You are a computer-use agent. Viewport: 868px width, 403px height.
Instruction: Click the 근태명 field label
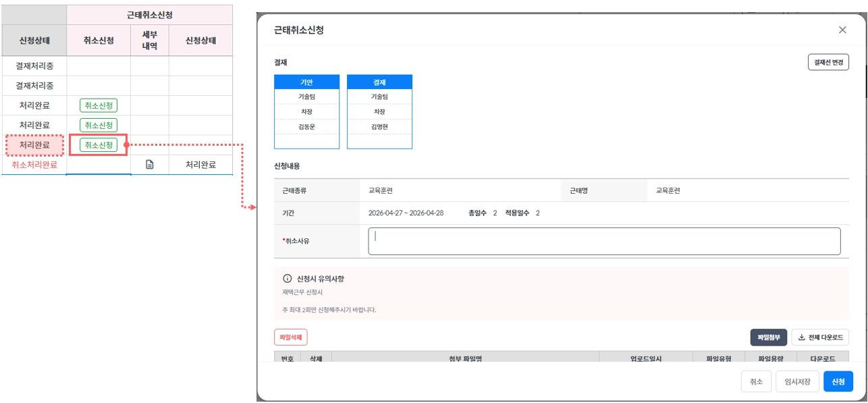[x=579, y=191]
